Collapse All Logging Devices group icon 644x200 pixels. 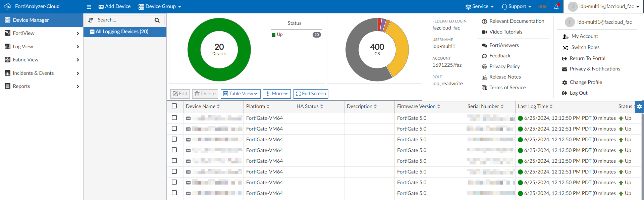click(x=92, y=32)
